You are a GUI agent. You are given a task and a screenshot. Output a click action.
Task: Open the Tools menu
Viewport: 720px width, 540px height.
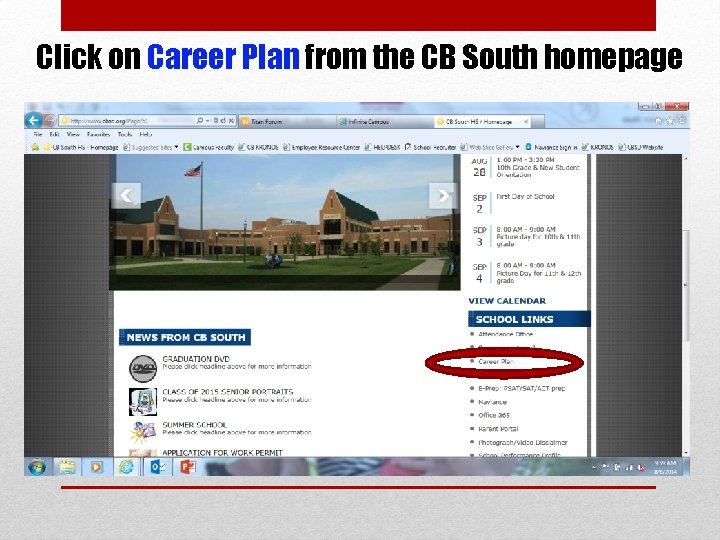click(124, 135)
